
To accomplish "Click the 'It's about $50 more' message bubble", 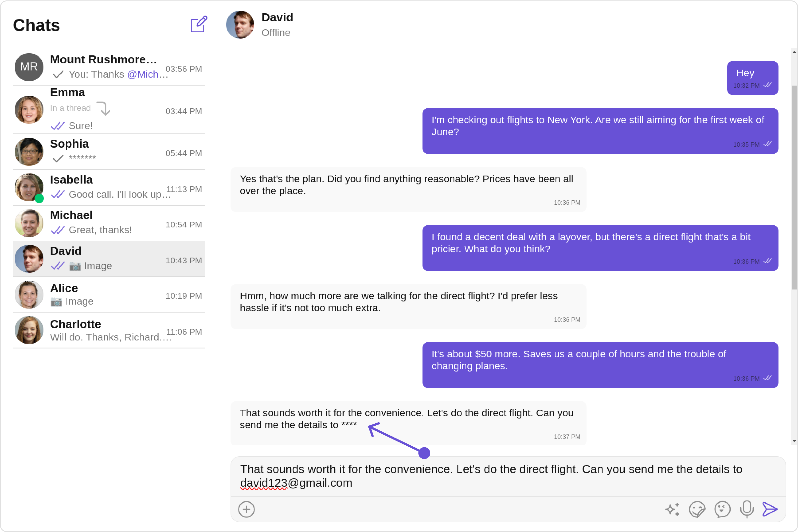I will pyautogui.click(x=600, y=365).
